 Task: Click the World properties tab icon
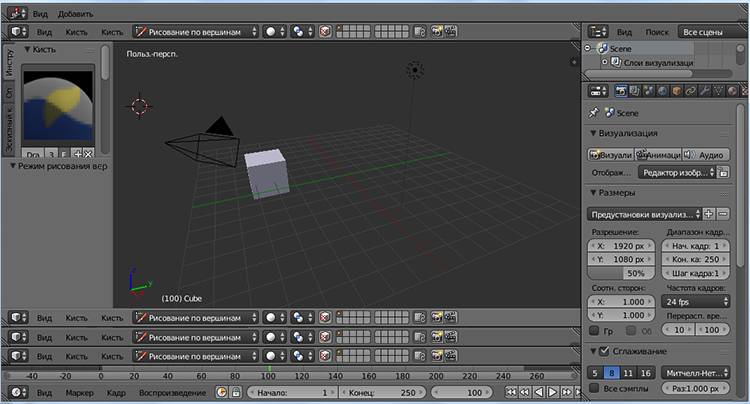click(x=661, y=92)
